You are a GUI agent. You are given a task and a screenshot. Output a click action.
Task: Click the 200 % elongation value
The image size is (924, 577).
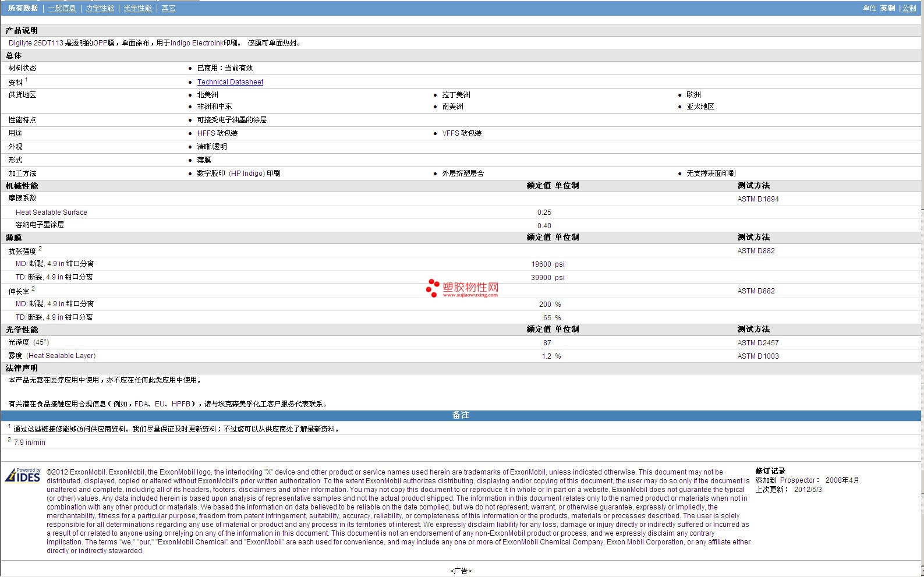550,305
